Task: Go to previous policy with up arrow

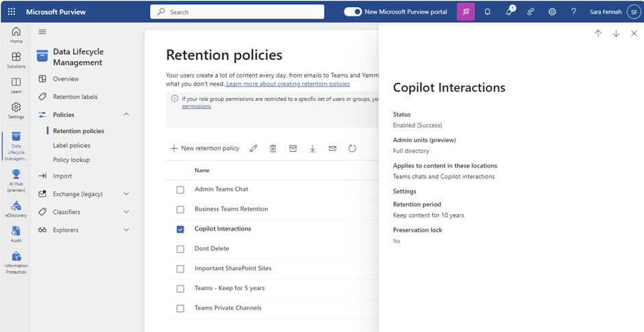Action: [x=598, y=34]
